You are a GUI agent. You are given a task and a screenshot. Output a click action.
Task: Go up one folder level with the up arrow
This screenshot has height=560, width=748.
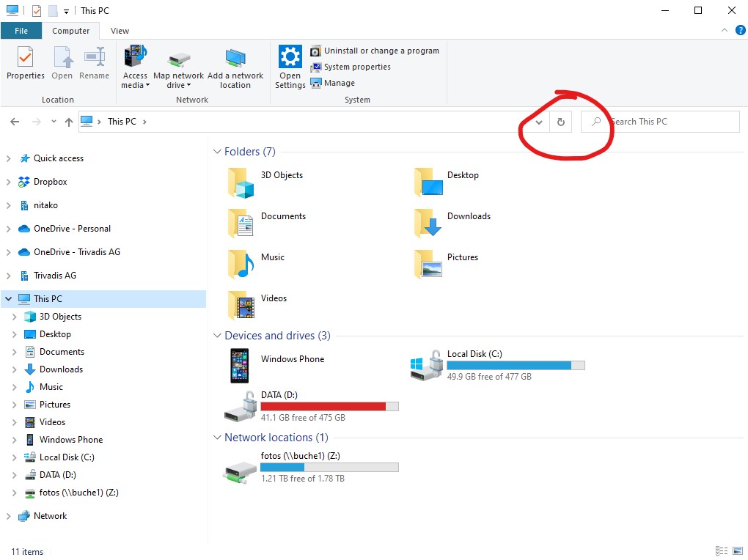click(69, 122)
